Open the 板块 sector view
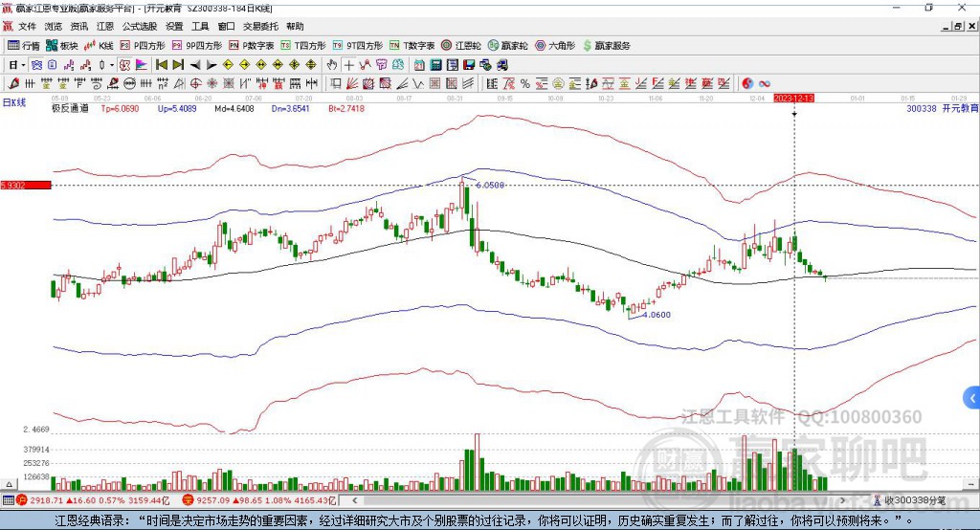Screen dimensions: 980x530 coord(61,46)
